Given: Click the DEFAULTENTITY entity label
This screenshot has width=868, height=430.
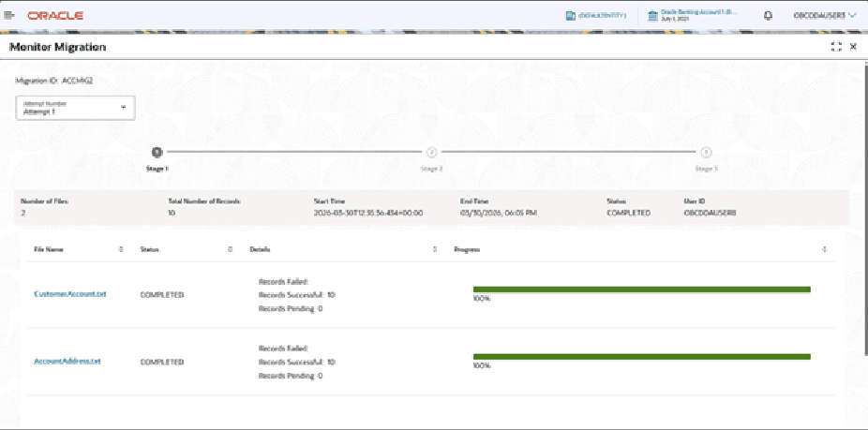Looking at the screenshot, I should point(603,16).
